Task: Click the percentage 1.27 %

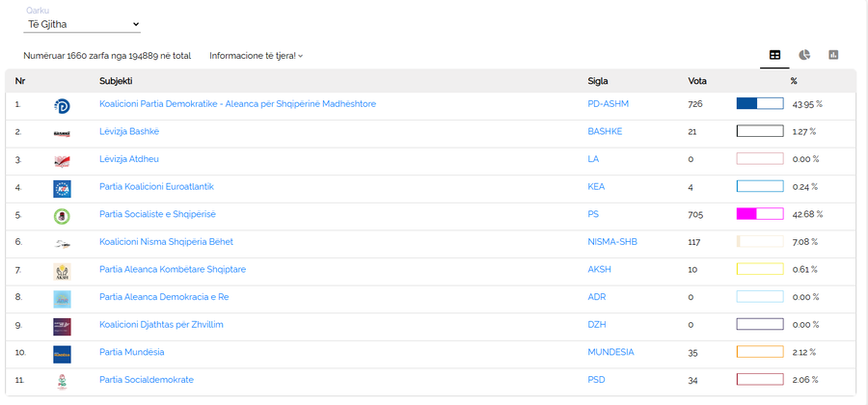Action: coord(804,132)
